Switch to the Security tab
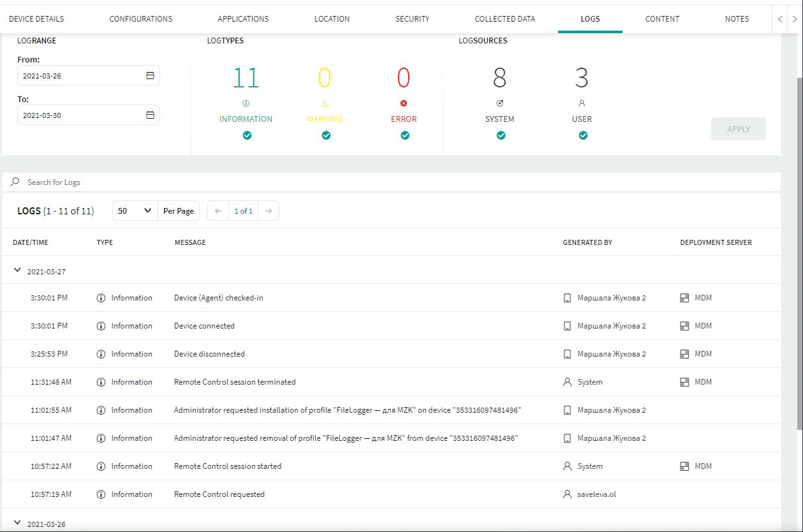Screen dimensions: 803x532 [x=412, y=18]
